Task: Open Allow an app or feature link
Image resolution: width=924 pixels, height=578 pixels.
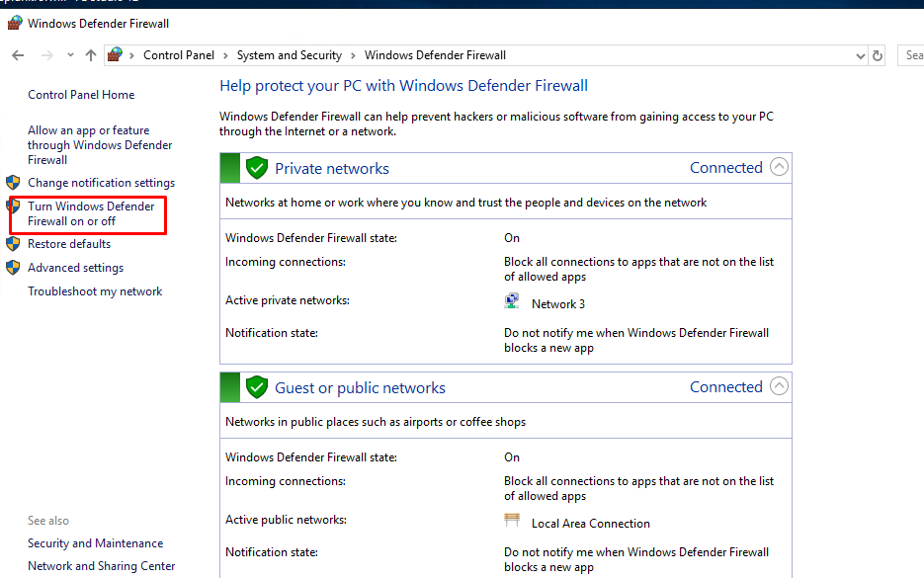Action: 100,145
